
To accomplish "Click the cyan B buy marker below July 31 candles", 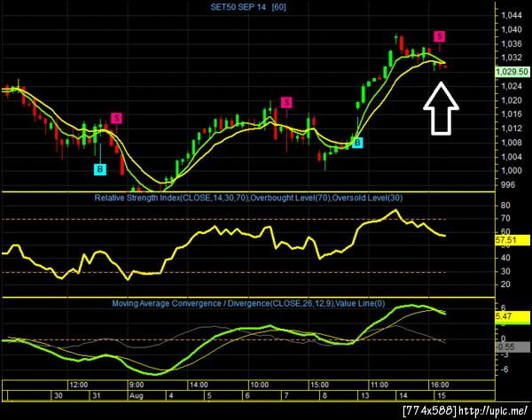I will (x=100, y=169).
